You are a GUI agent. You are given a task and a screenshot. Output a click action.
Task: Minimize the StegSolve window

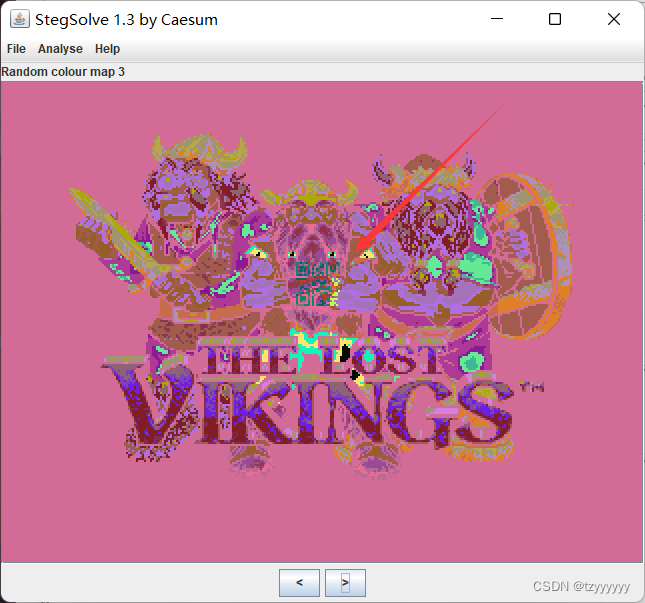tap(497, 19)
